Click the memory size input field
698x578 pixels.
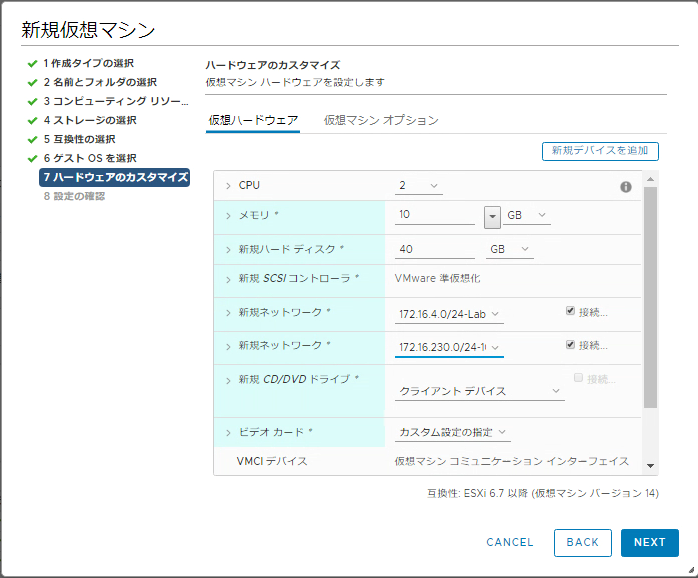(434, 215)
